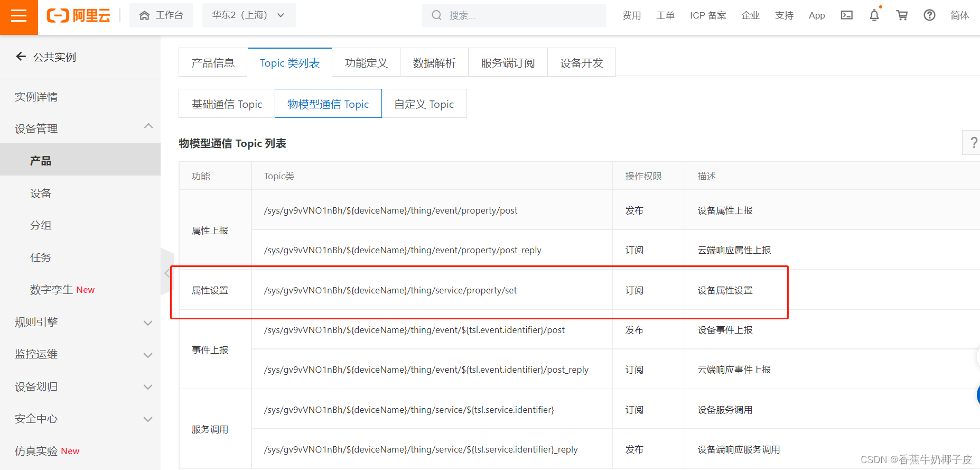The height and width of the screenshot is (470, 980).
Task: Launch the Cloud Shell terminal icon
Action: click(x=847, y=15)
